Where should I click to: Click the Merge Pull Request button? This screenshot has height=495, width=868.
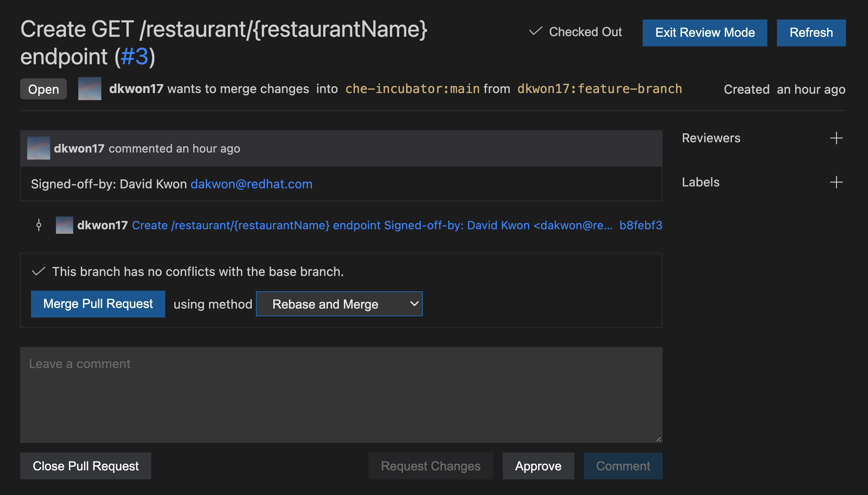tap(98, 304)
